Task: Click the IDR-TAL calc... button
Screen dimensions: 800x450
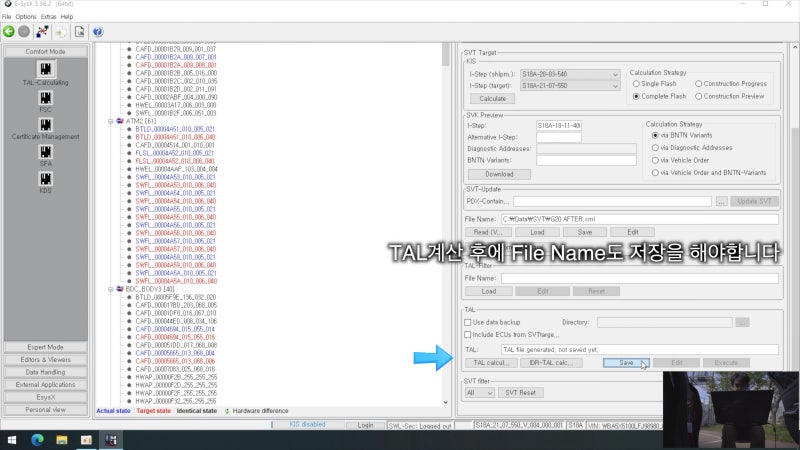Action: point(551,363)
